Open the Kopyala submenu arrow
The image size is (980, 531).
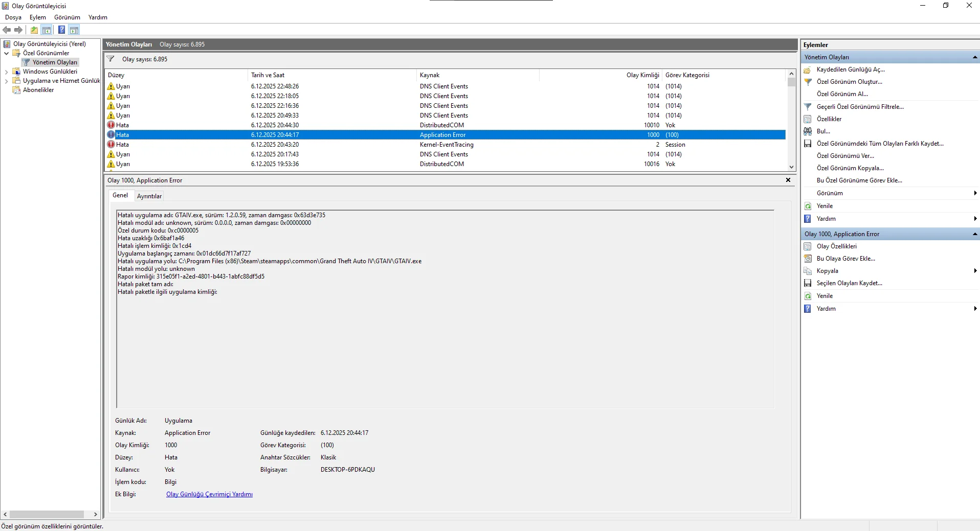tap(975, 271)
